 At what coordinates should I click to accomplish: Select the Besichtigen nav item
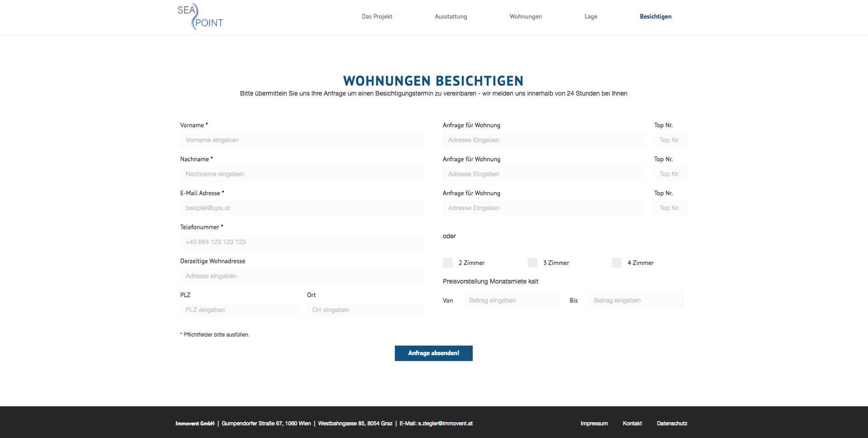click(655, 17)
